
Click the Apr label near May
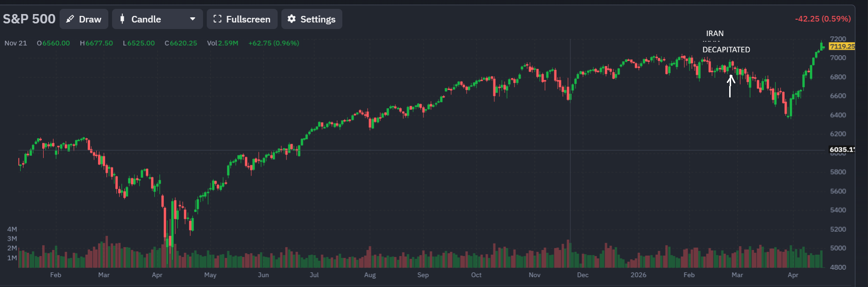click(157, 275)
